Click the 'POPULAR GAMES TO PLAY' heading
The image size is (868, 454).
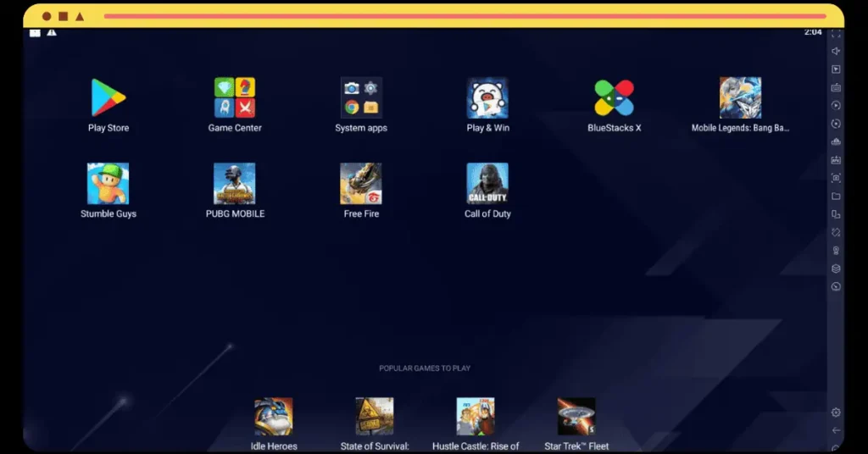tap(425, 368)
